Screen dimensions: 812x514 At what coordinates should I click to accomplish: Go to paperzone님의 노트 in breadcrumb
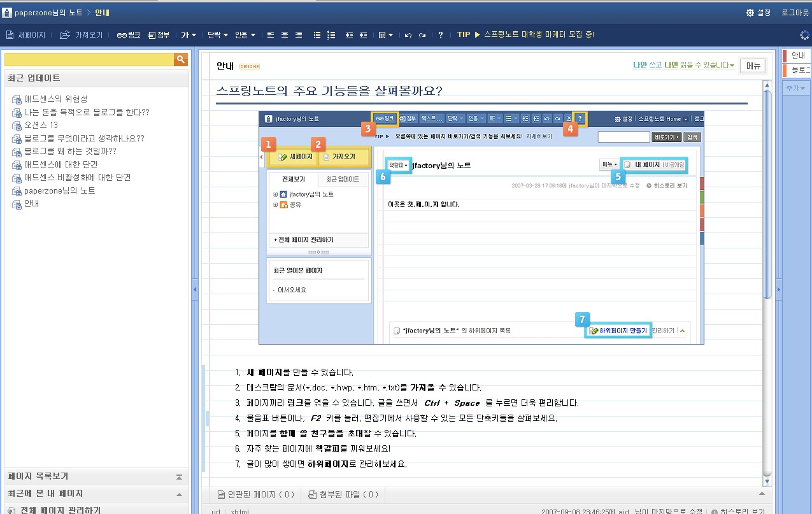pos(49,12)
